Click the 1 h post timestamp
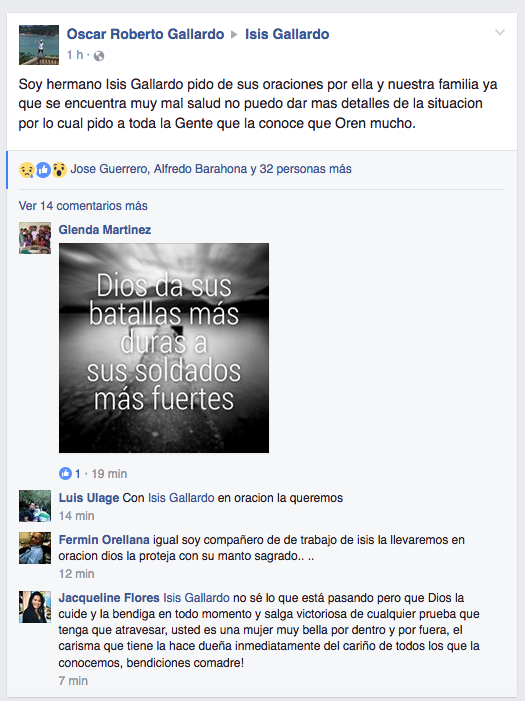 point(75,55)
